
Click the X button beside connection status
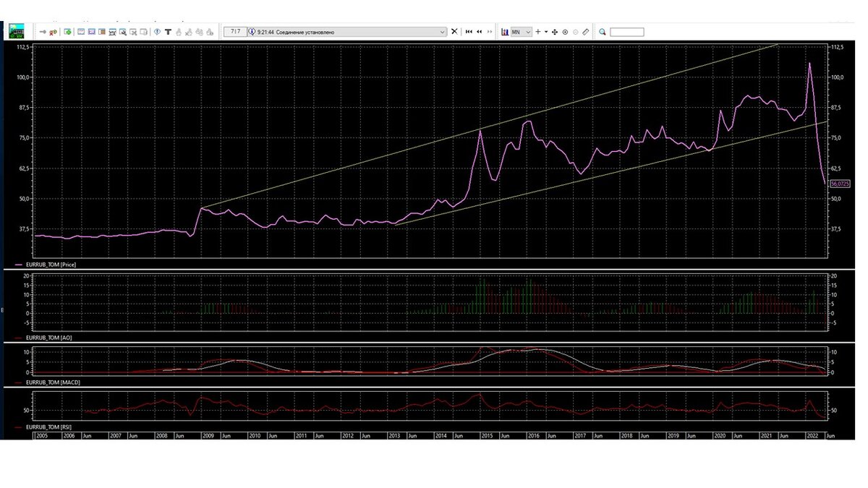click(454, 32)
